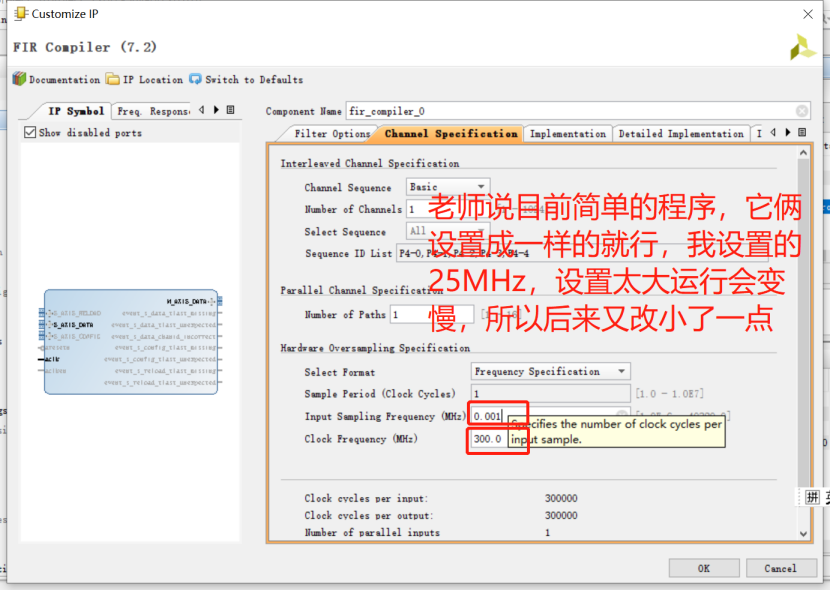Close the Customize IP dialog
This screenshot has height=590, width=830.
pyautogui.click(x=808, y=14)
